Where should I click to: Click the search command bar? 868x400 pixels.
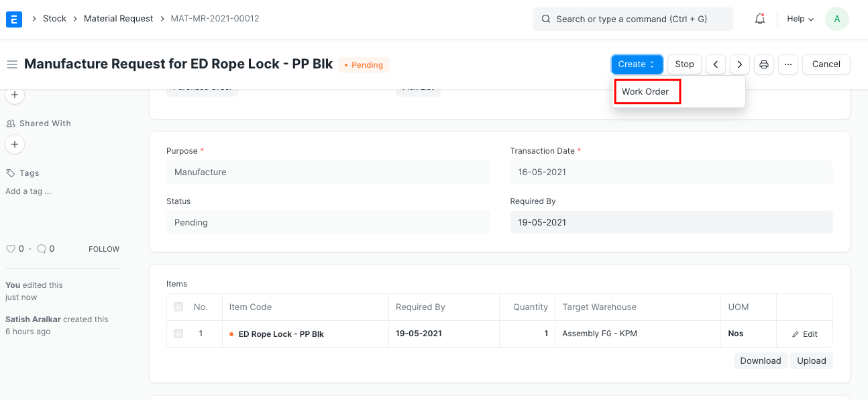click(x=632, y=19)
